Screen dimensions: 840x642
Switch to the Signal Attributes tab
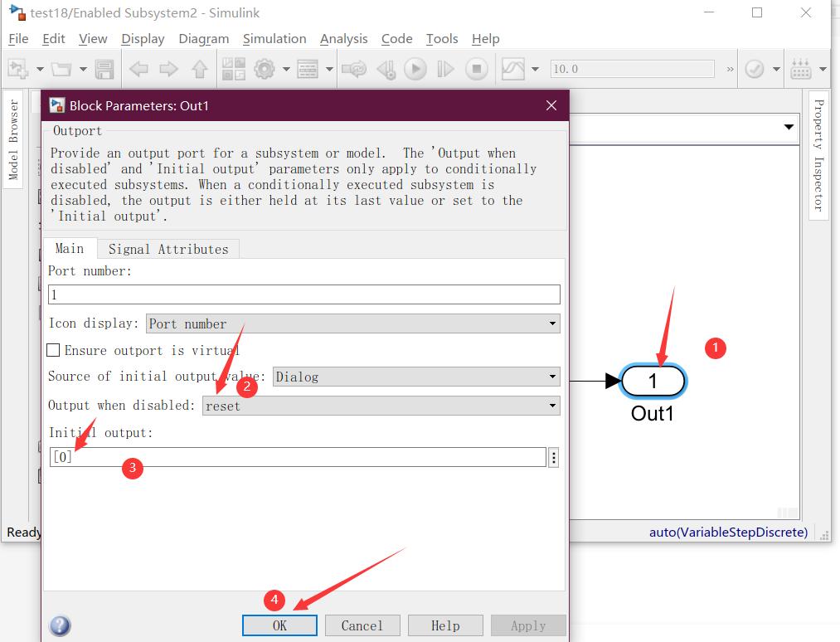[x=168, y=249]
